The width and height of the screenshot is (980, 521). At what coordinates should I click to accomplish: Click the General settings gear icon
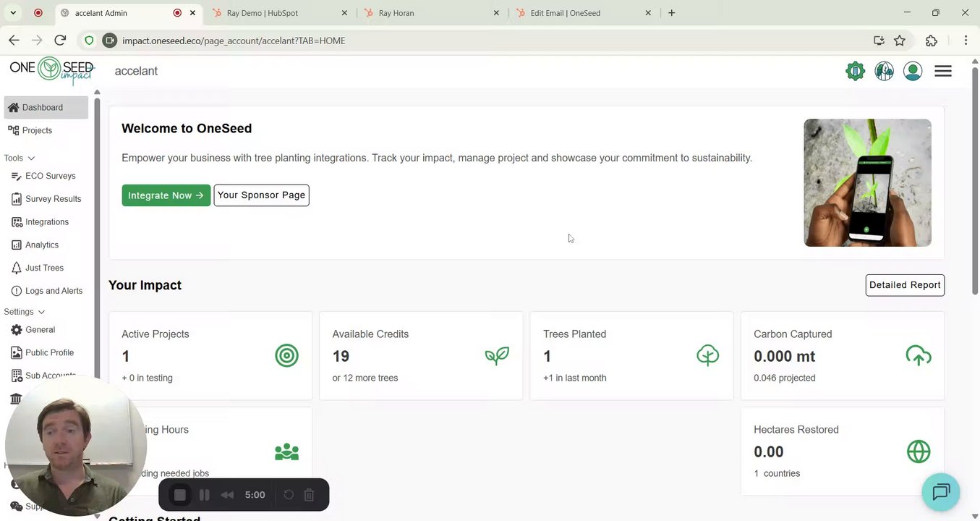click(x=17, y=329)
